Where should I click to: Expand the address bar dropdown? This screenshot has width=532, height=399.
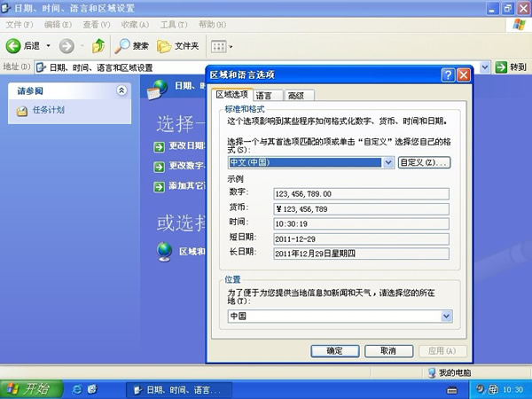coord(485,67)
